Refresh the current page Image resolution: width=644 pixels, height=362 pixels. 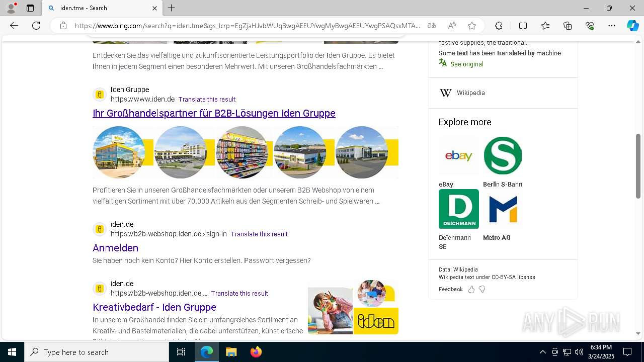(x=36, y=26)
